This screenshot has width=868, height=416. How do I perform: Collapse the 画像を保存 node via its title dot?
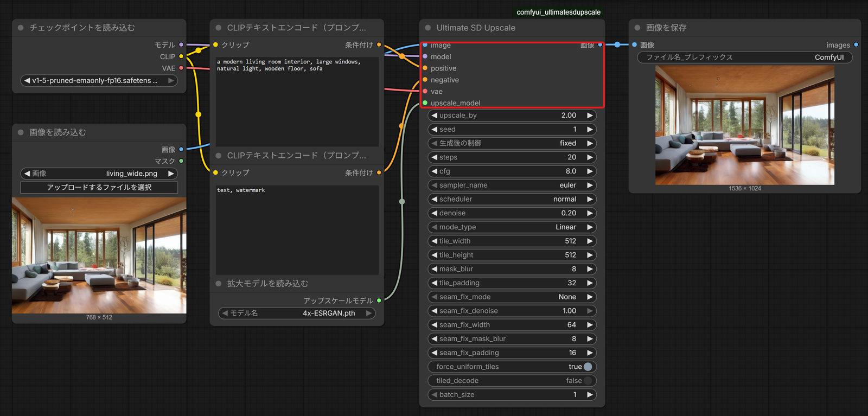point(637,28)
